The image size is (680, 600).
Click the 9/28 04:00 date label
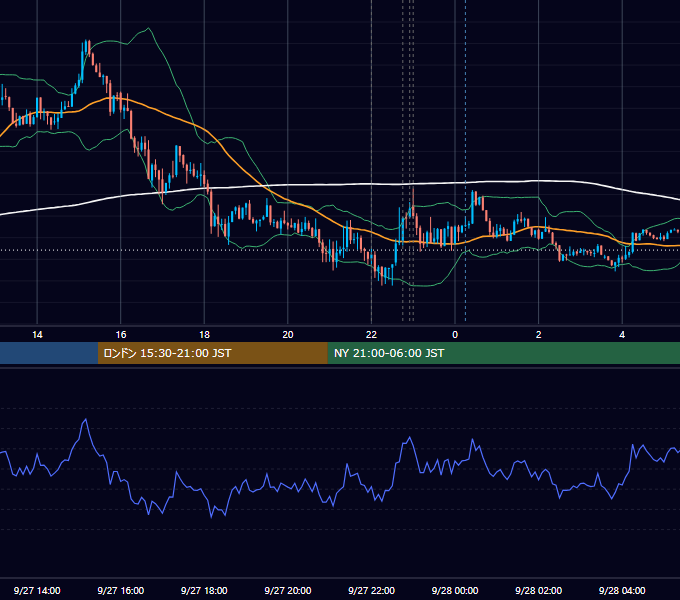[622, 590]
